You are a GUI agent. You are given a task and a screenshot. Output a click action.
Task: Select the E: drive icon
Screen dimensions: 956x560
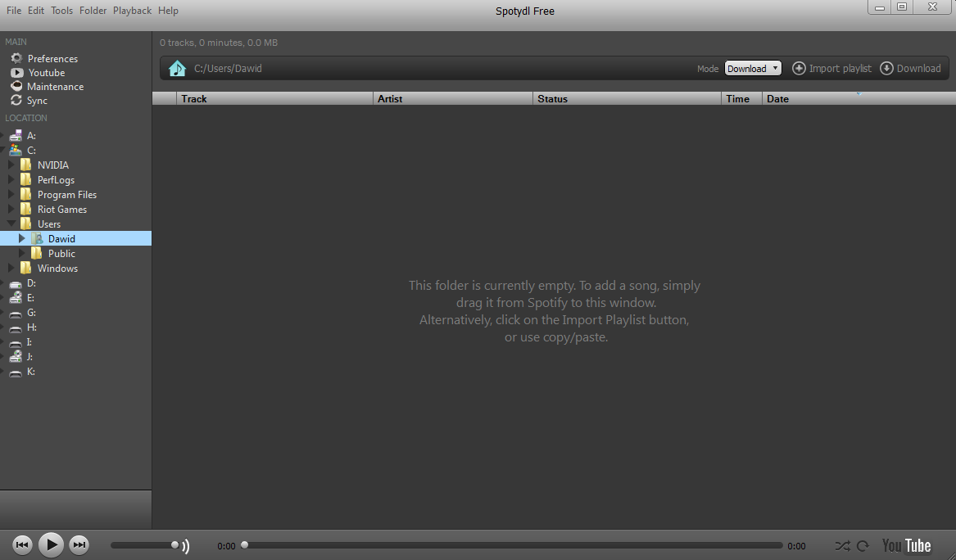(x=16, y=298)
